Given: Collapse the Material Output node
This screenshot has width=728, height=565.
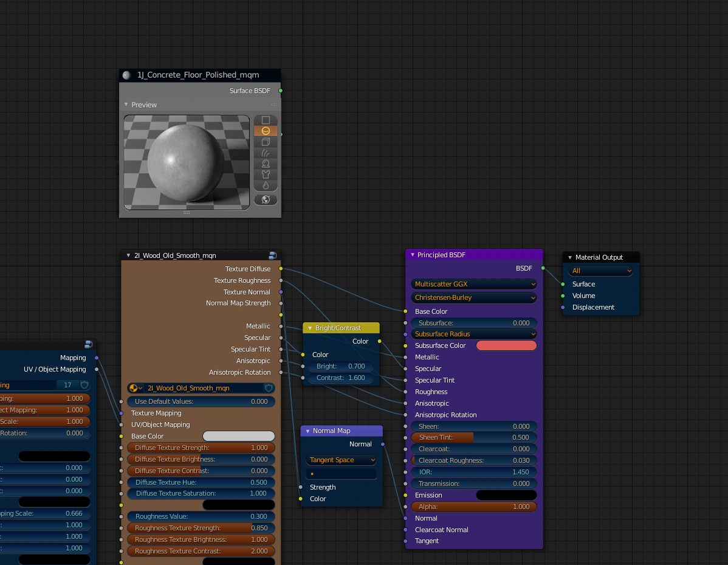Looking at the screenshot, I should pyautogui.click(x=570, y=257).
